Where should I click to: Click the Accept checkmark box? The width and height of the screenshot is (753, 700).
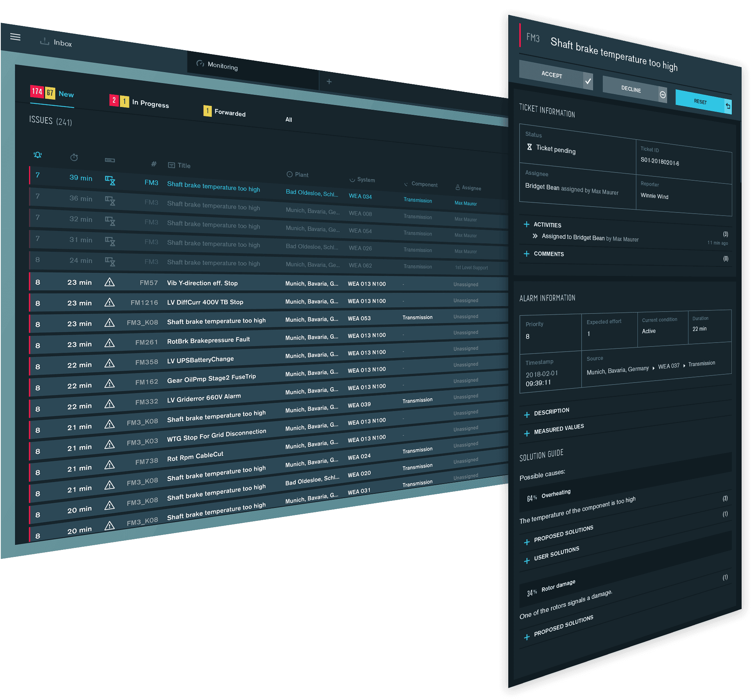[587, 81]
